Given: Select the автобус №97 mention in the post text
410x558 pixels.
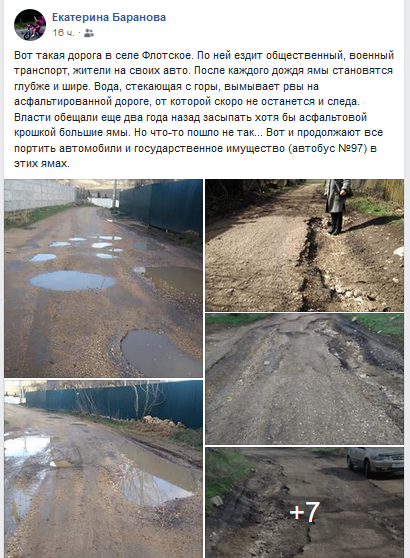Looking at the screenshot, I should coord(329,148).
